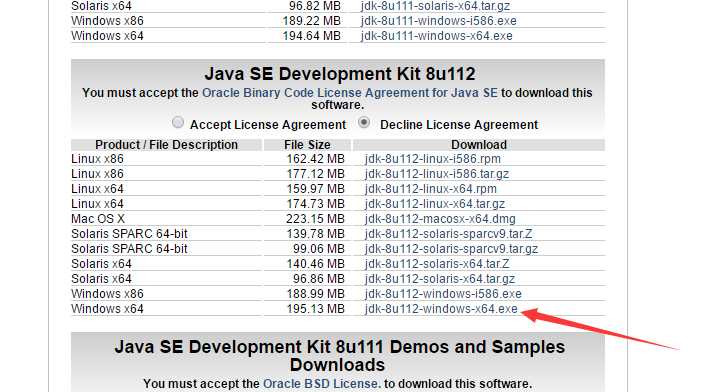
Task: Open the Oracle BSD License link
Action: (x=320, y=384)
